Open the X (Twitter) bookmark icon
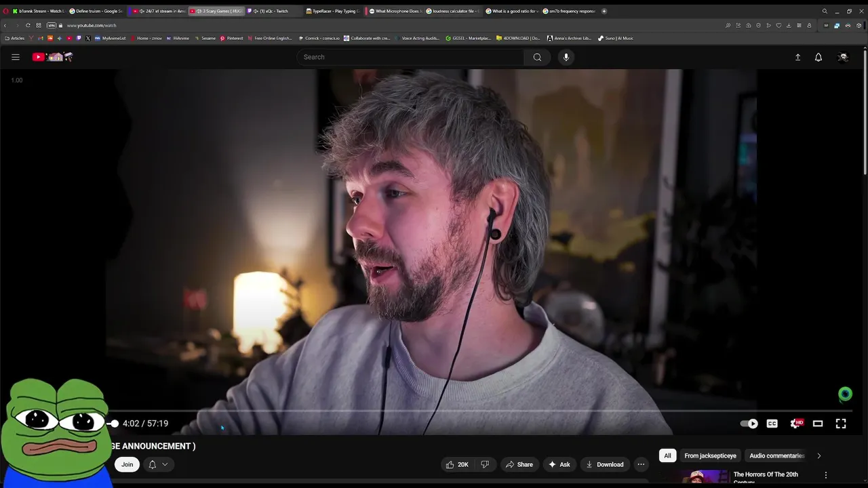Viewport: 868px width, 488px height. pyautogui.click(x=88, y=38)
